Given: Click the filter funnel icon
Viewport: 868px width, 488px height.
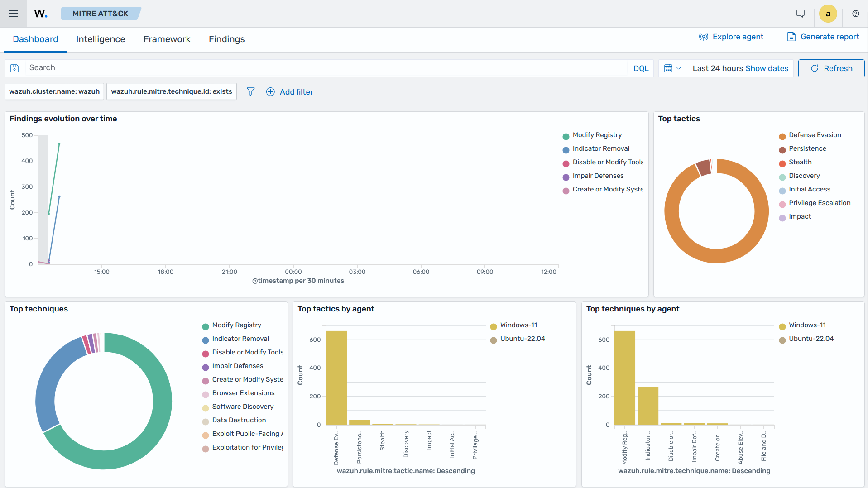Looking at the screenshot, I should click(x=250, y=92).
